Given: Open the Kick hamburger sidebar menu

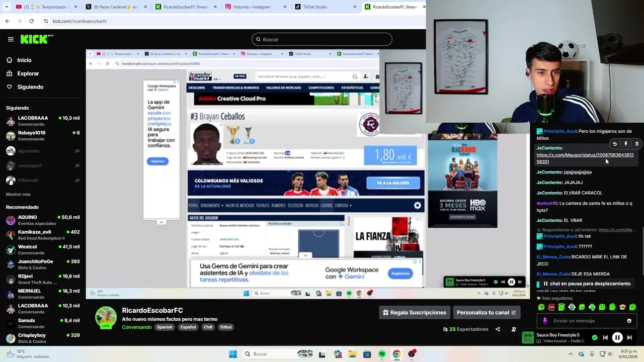Looking at the screenshot, I should pos(11,39).
